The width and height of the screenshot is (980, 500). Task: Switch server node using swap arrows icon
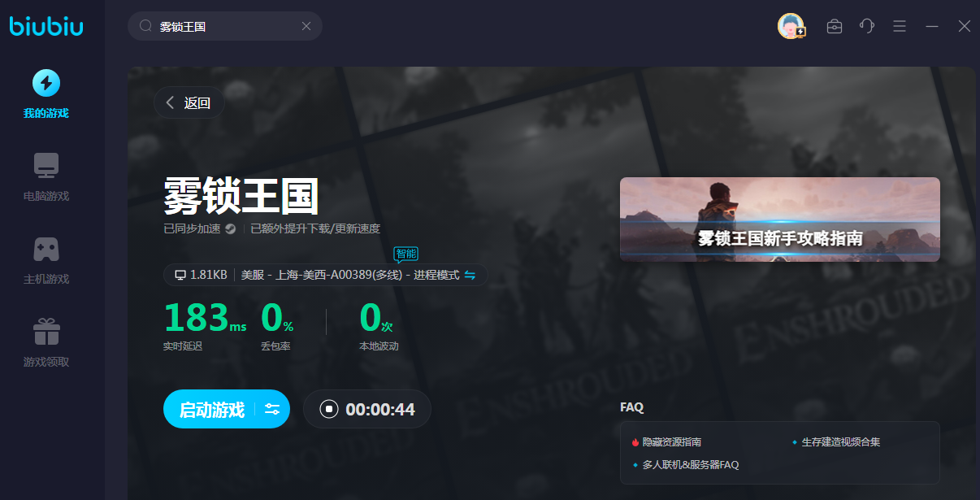[470, 275]
